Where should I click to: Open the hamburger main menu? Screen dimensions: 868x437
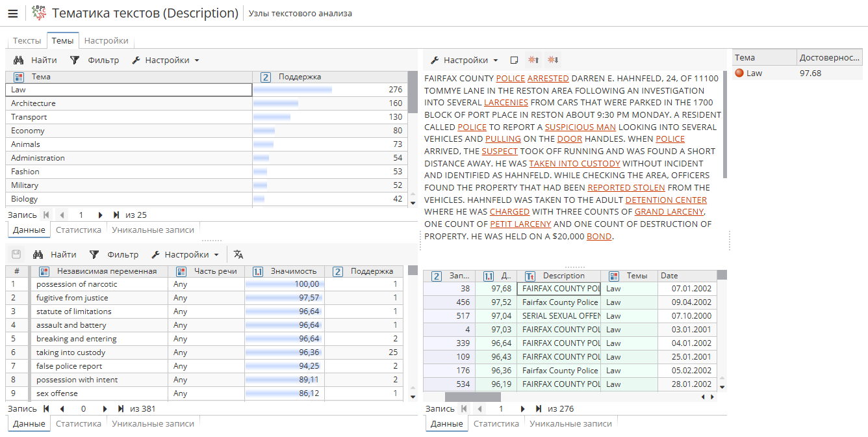[x=12, y=13]
